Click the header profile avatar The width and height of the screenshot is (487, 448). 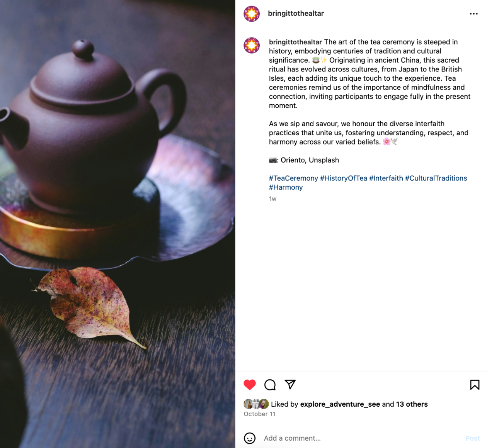click(x=252, y=14)
